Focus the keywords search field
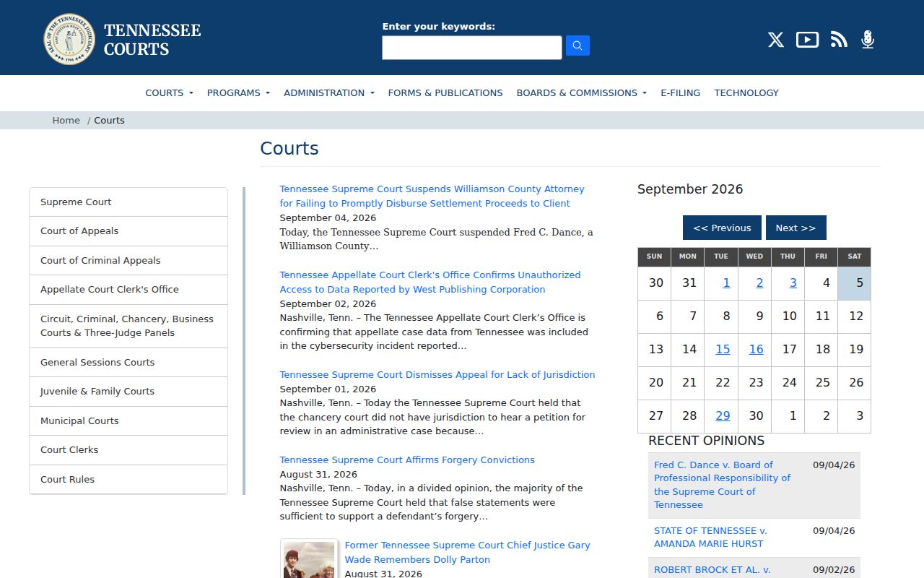This screenshot has height=578, width=924. (472, 48)
